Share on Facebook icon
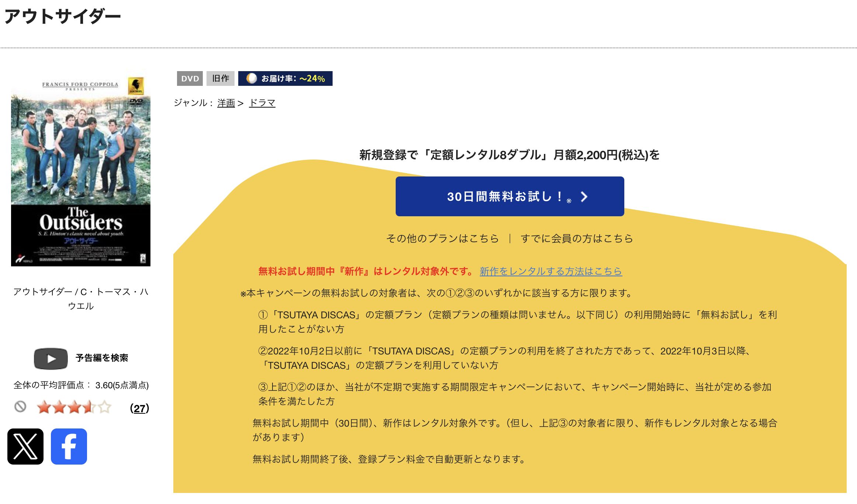Screen dimensions: 857x504 click(x=69, y=447)
